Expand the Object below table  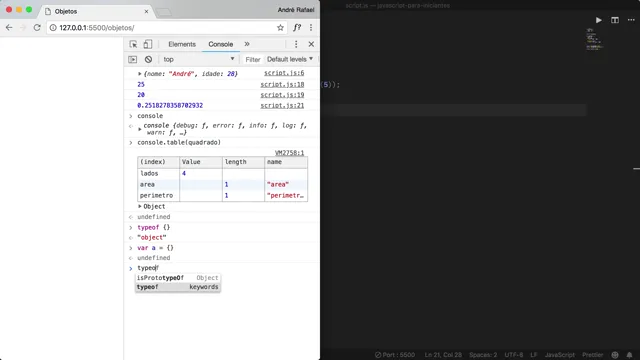click(140, 207)
